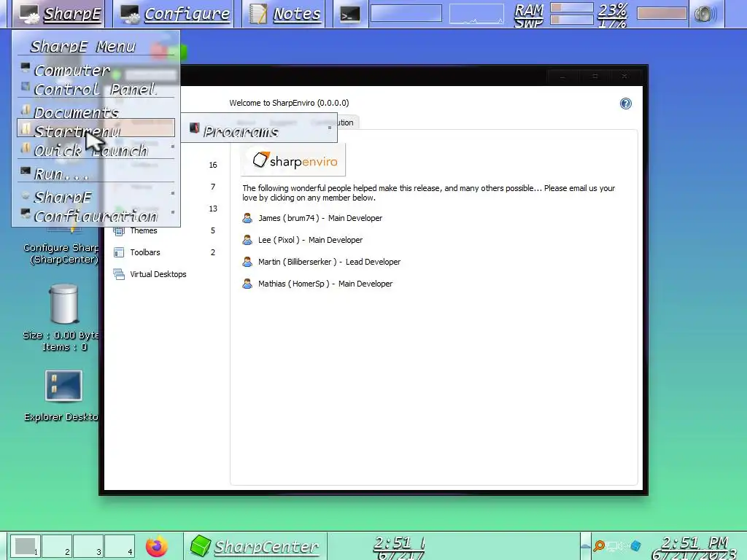Click the person icon beside Mathias

tap(247, 284)
